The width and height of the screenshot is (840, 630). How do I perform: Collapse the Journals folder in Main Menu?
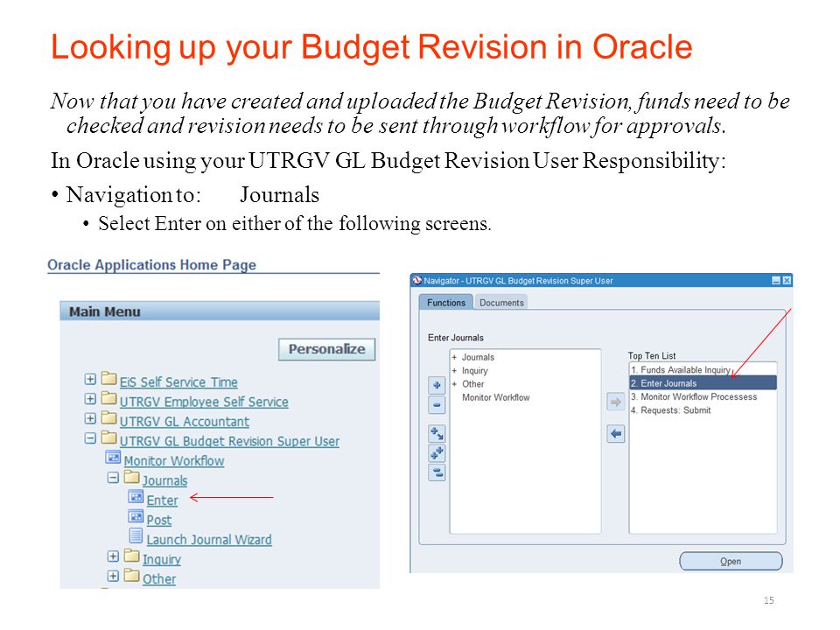[113, 478]
